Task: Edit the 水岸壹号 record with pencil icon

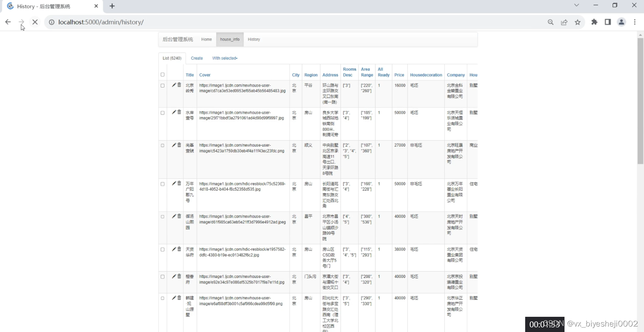Action: [174, 112]
